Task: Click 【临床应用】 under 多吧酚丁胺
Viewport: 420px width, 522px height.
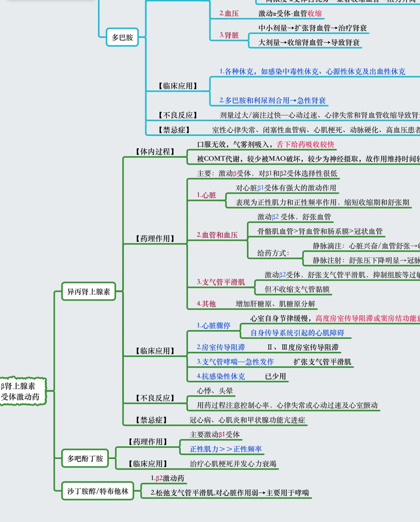Action: pyautogui.click(x=148, y=464)
